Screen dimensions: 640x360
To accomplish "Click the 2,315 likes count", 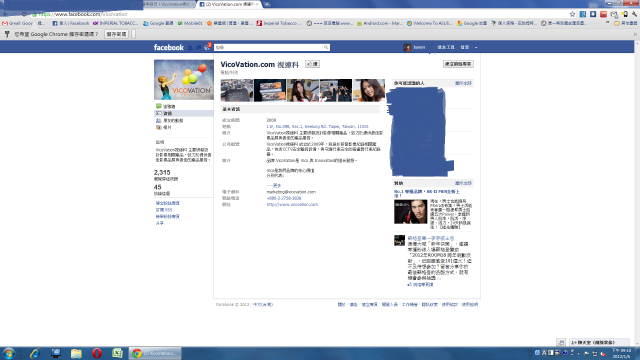I will point(162,173).
